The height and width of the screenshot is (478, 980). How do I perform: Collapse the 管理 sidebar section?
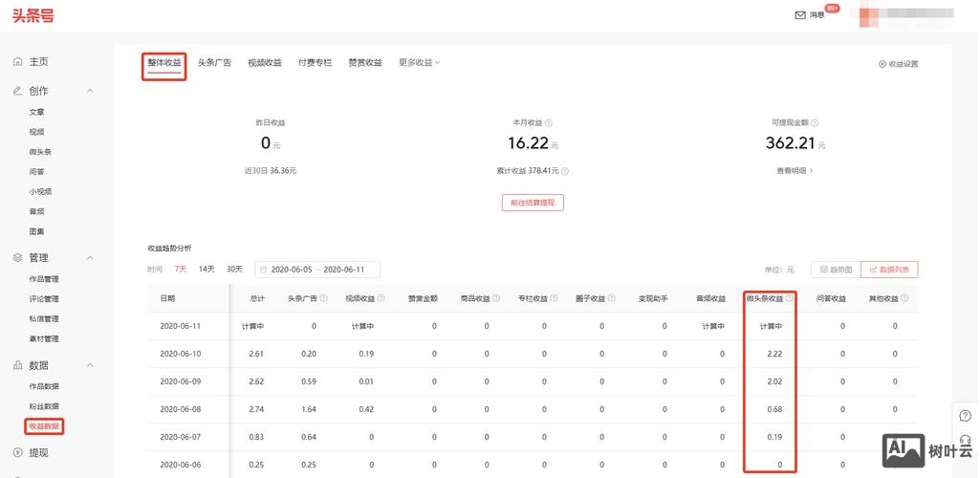tap(90, 258)
